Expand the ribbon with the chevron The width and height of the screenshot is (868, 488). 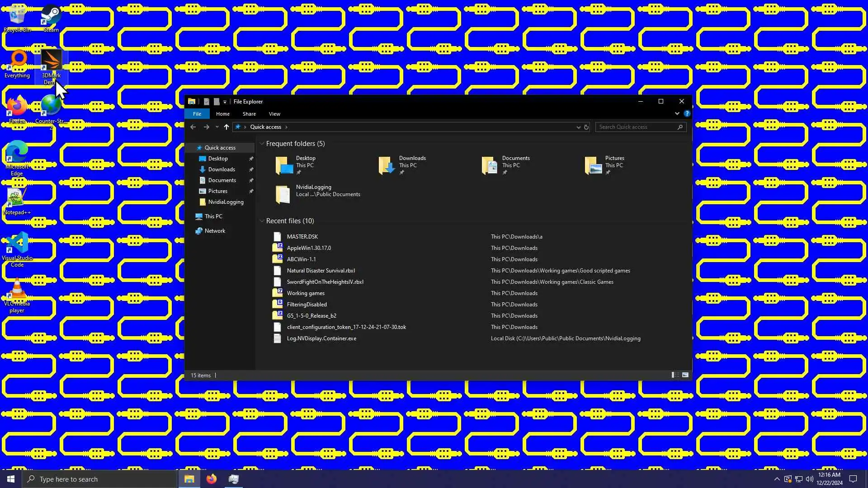(677, 113)
